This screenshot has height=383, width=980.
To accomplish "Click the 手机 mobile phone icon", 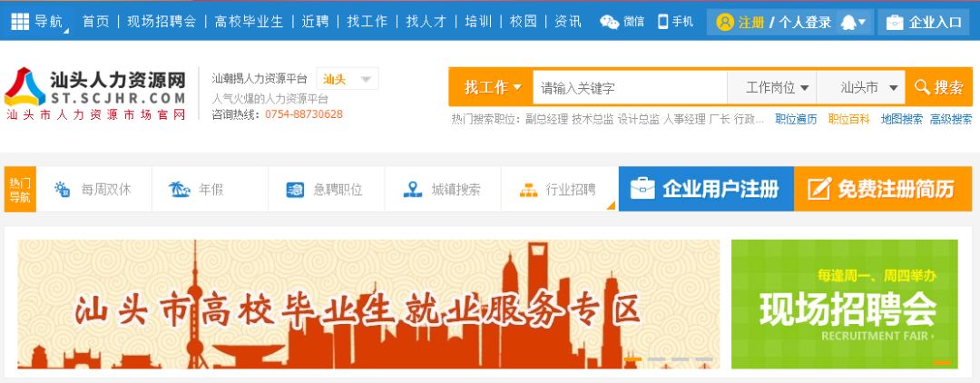I will click(663, 21).
